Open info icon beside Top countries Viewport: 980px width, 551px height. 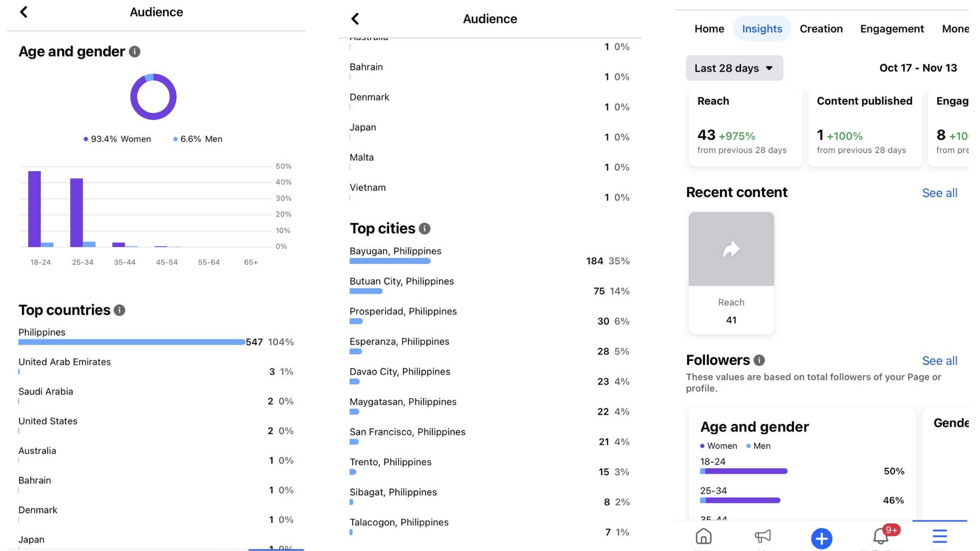click(x=119, y=310)
